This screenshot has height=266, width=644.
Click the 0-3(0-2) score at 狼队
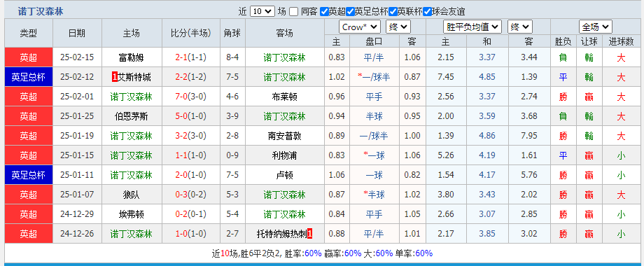(190, 195)
